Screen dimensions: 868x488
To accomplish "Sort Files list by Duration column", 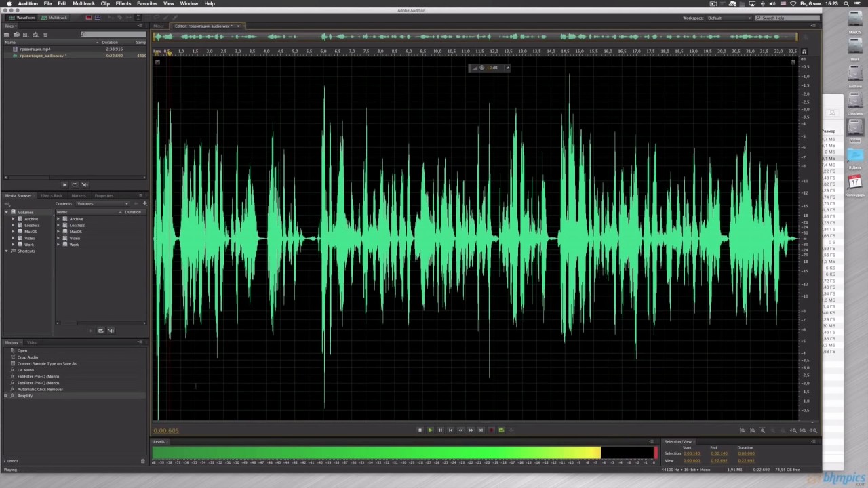I will coord(110,43).
